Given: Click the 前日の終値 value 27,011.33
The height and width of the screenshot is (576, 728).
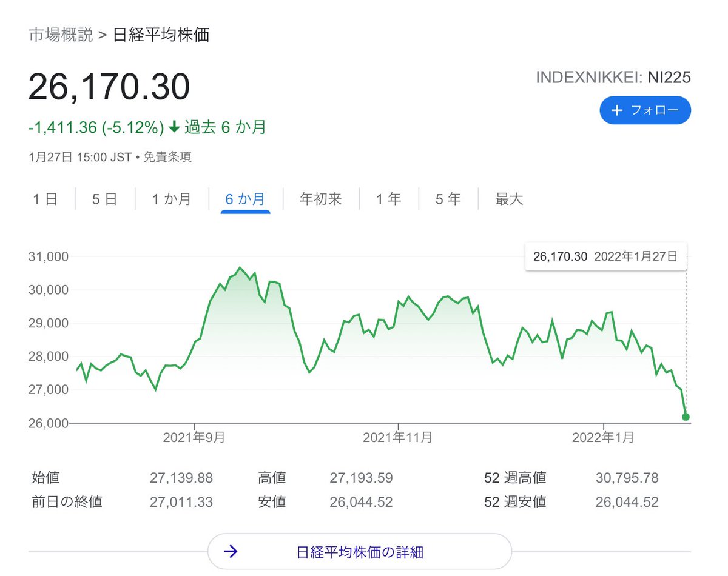Looking at the screenshot, I should pos(181,502).
